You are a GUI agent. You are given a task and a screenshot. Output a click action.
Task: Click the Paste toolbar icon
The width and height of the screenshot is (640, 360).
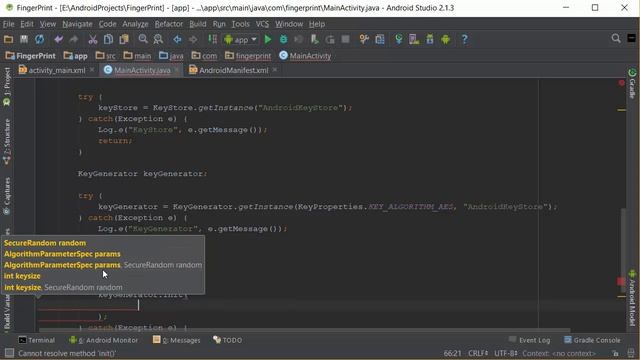pyautogui.click(x=124, y=39)
